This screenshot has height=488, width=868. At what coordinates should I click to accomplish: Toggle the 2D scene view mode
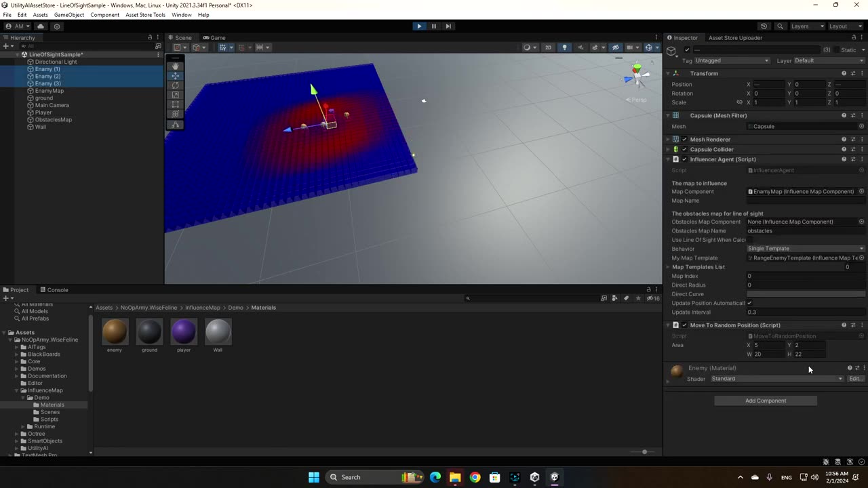(549, 47)
